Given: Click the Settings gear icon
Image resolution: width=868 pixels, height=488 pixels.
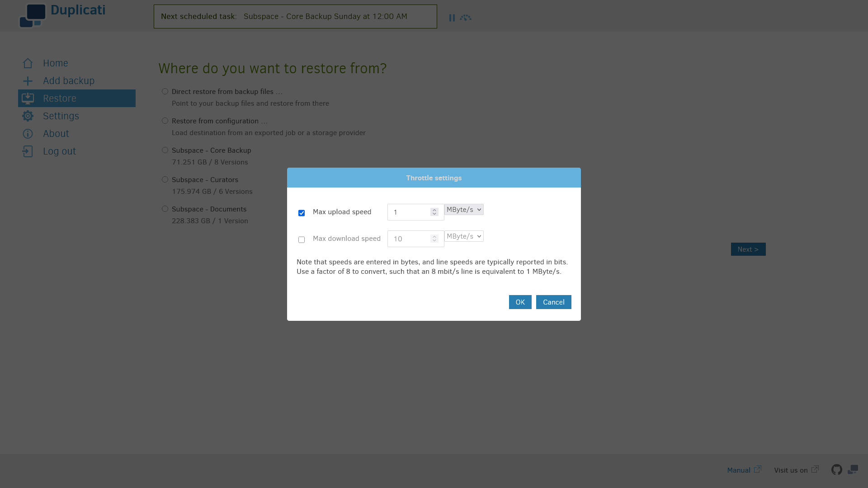Looking at the screenshot, I should coord(28,116).
